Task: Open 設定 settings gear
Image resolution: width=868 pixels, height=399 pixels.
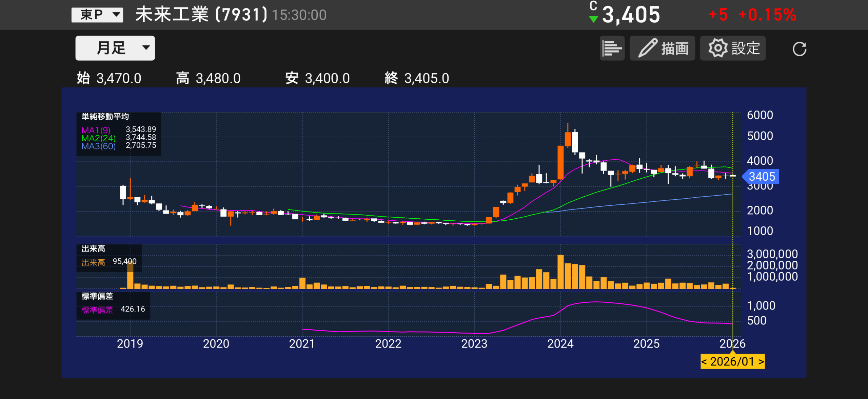Action: 732,48
